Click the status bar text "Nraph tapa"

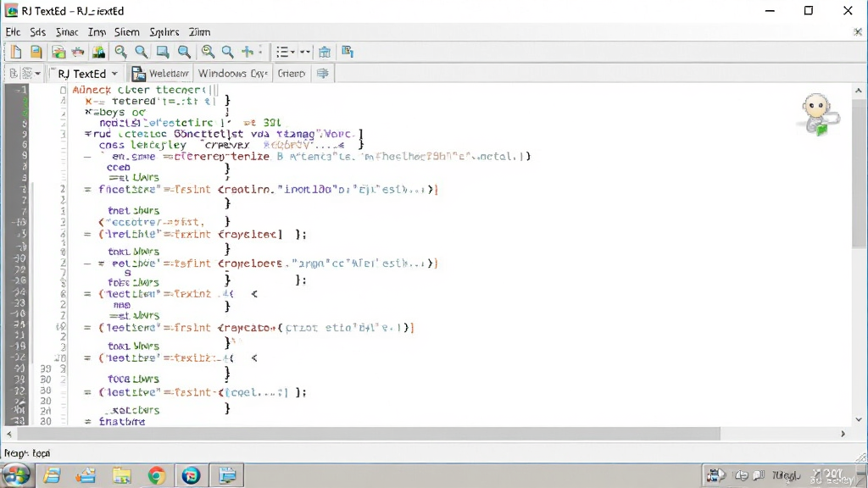pos(27,453)
